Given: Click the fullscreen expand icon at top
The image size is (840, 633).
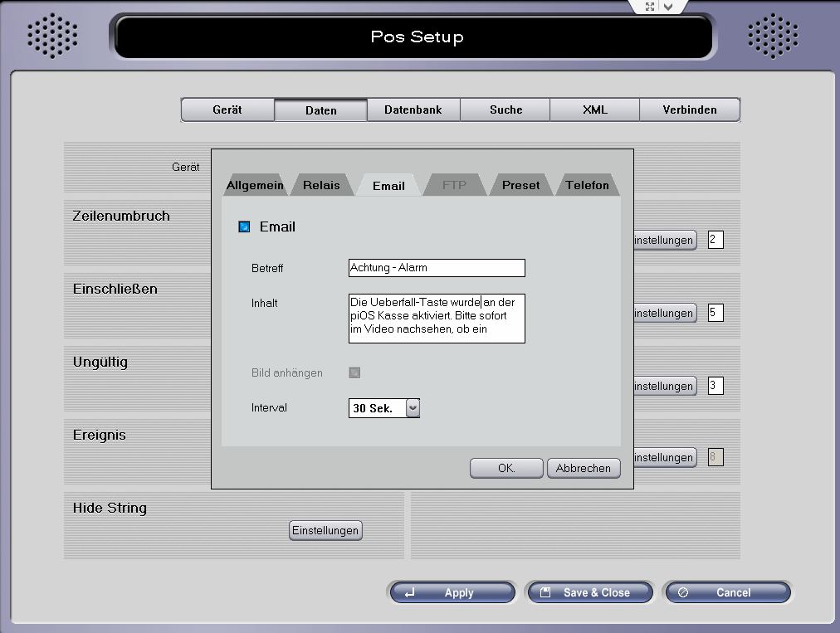Looking at the screenshot, I should tap(650, 7).
